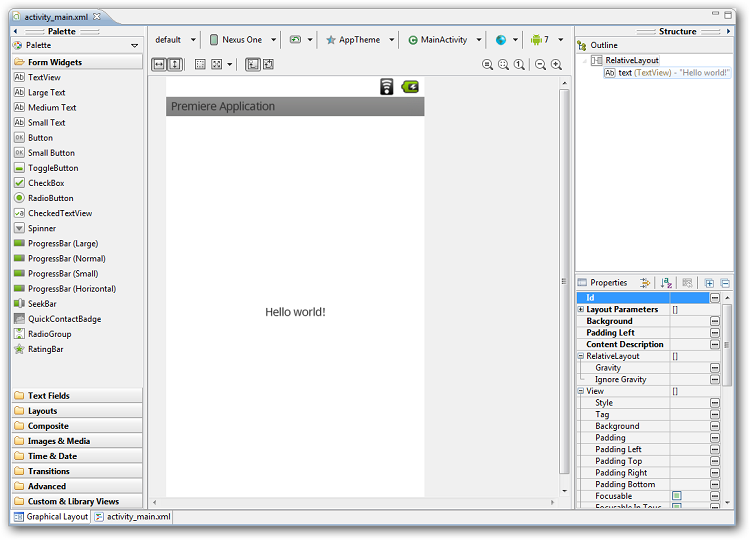
Task: Select the ToggleButton widget in palette
Action: coord(52,168)
